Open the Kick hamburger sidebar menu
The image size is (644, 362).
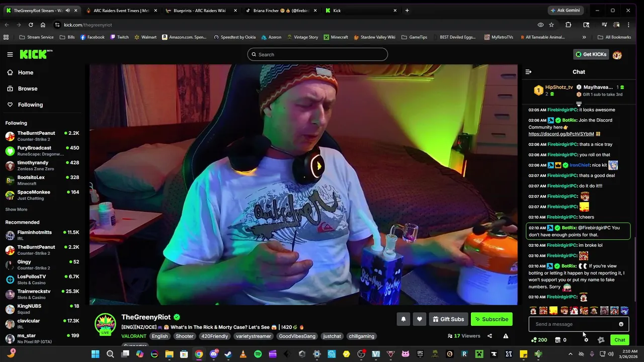click(x=10, y=54)
